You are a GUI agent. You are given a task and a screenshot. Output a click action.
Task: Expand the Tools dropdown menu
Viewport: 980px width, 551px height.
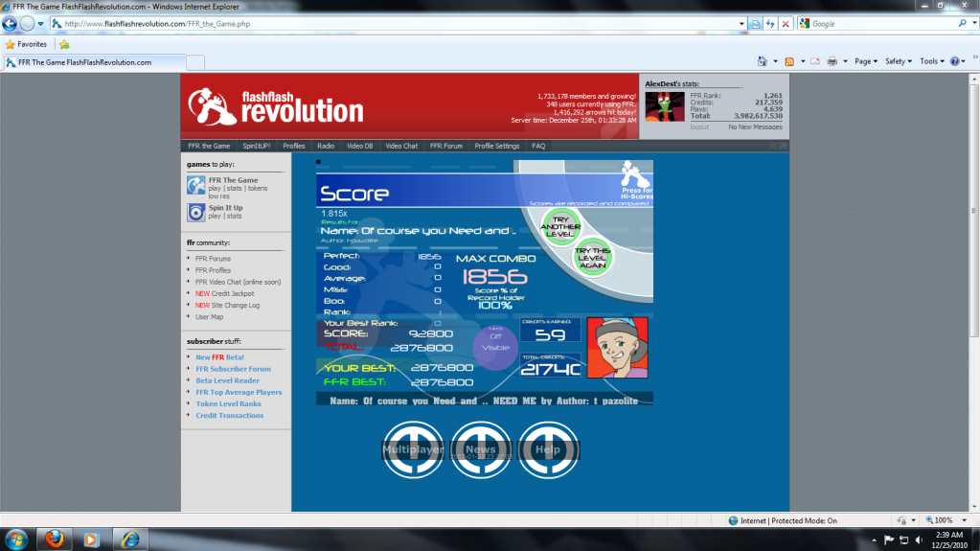point(930,61)
